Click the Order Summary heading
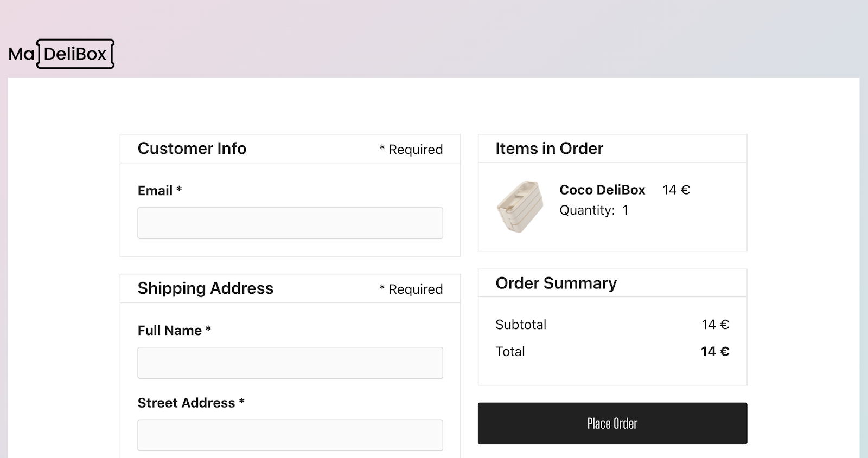Viewport: 868px width, 458px height. 556,283
